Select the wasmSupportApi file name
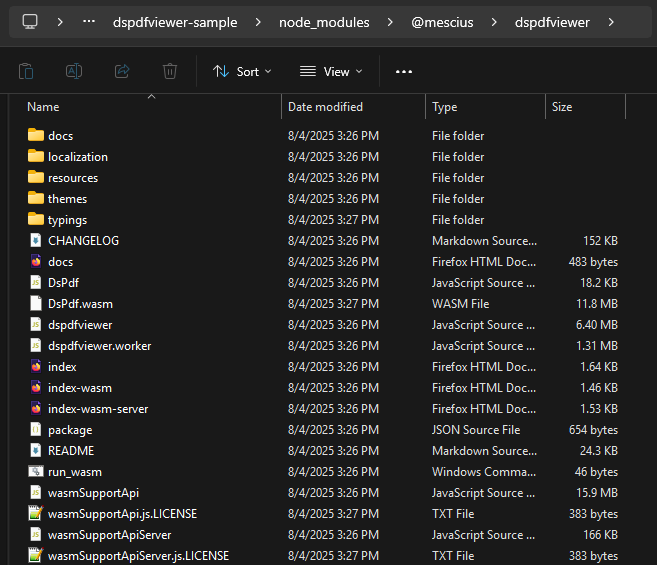Image resolution: width=657 pixels, height=565 pixels. [93, 493]
